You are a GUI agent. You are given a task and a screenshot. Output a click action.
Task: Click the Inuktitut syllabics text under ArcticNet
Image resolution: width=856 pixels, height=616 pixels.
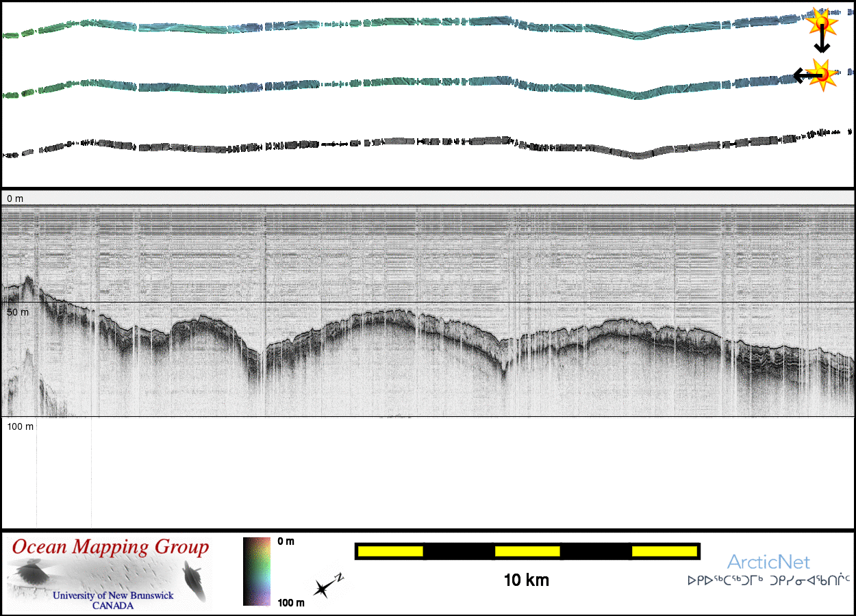[x=768, y=581]
